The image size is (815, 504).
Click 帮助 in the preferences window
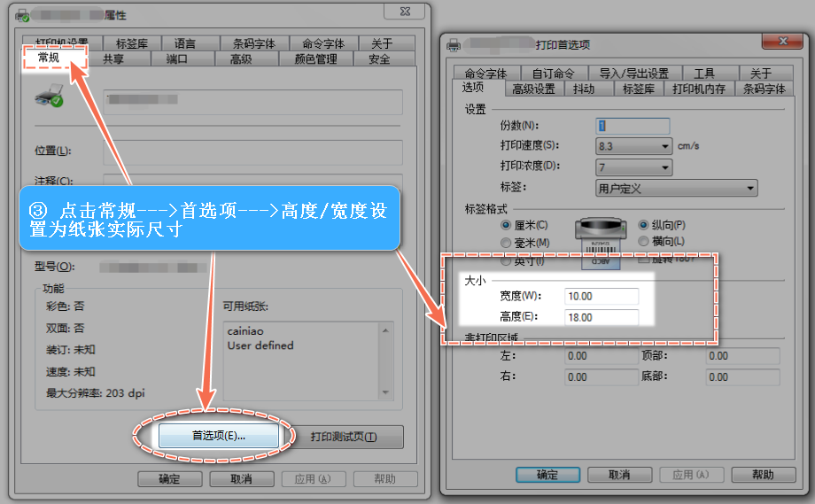(x=764, y=475)
